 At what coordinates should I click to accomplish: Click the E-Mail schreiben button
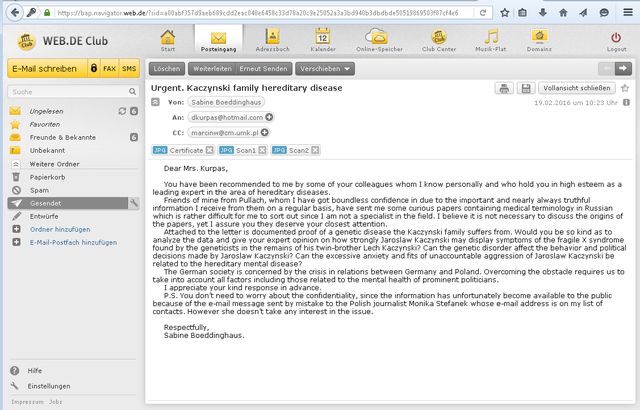43,68
